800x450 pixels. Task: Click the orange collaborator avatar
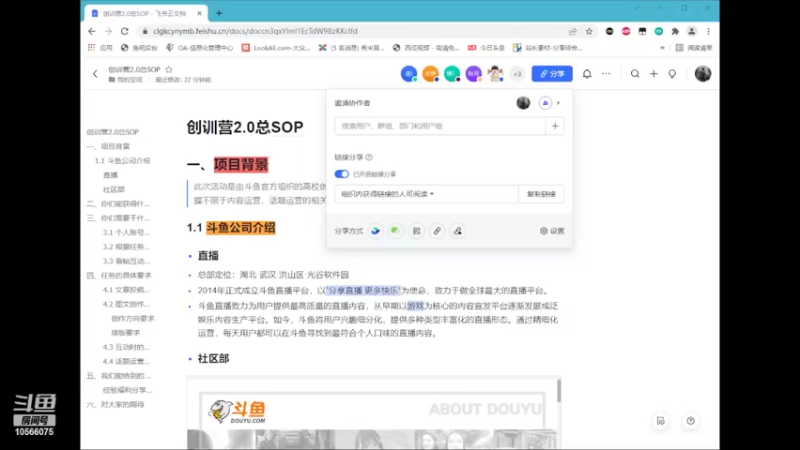(x=431, y=74)
